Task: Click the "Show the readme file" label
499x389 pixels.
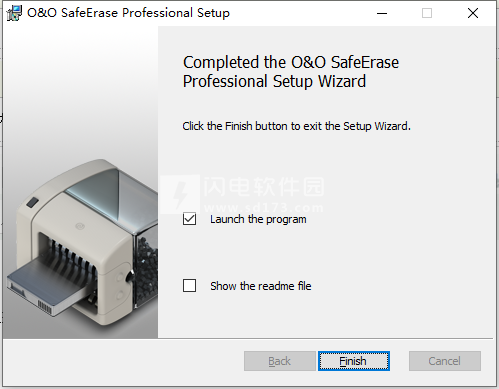Action: coord(261,286)
